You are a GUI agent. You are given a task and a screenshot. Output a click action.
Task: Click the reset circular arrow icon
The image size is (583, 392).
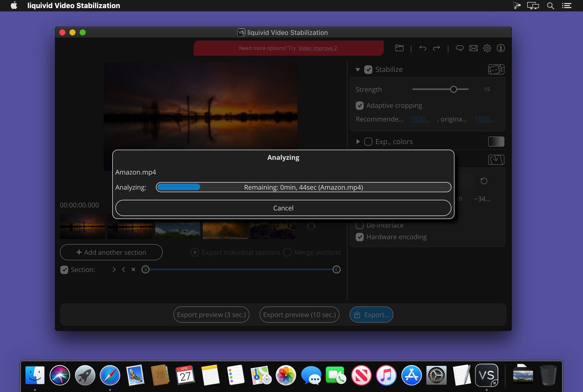coord(484,181)
